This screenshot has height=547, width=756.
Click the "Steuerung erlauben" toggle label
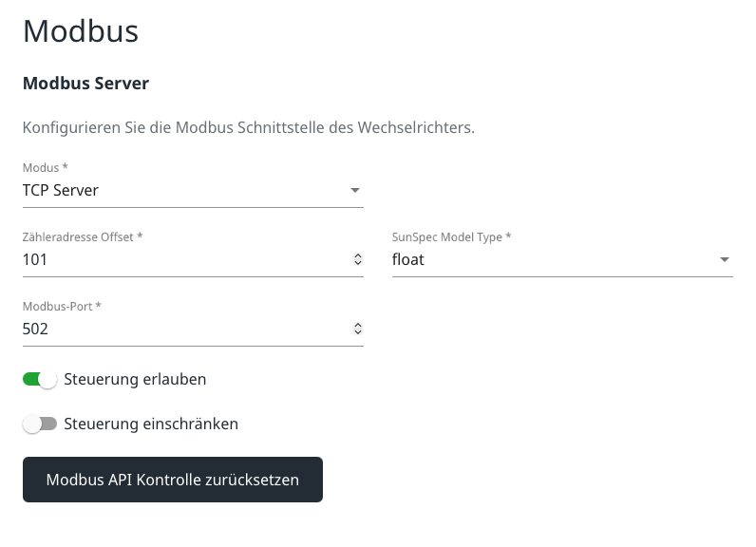tap(135, 380)
